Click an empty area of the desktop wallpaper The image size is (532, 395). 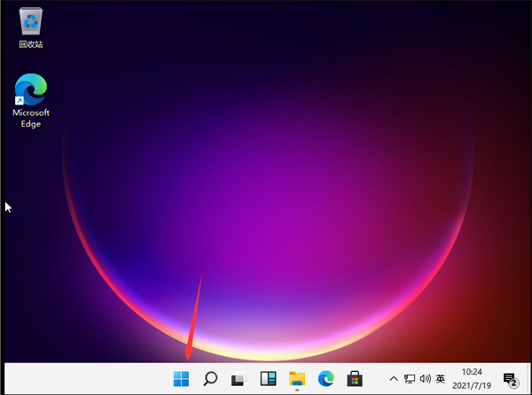click(x=266, y=177)
